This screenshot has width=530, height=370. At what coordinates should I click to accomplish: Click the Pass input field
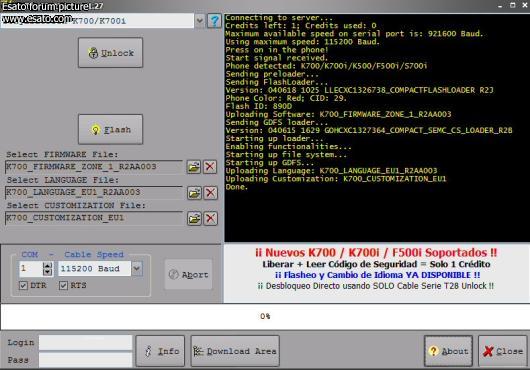tap(85, 360)
